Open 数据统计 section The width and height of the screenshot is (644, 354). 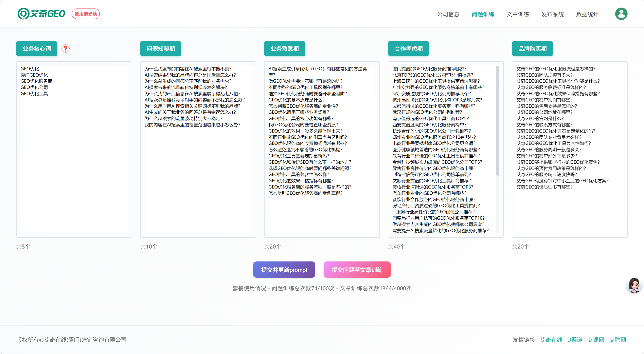point(587,14)
